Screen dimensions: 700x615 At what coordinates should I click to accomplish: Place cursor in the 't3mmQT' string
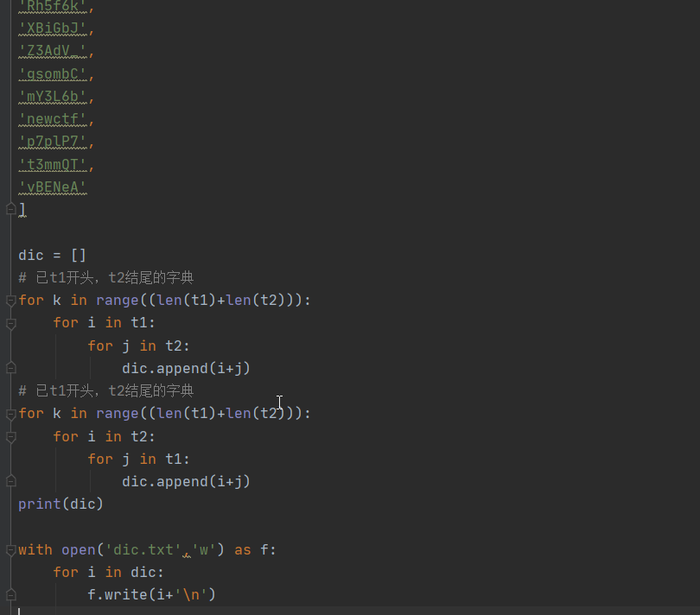[53, 165]
